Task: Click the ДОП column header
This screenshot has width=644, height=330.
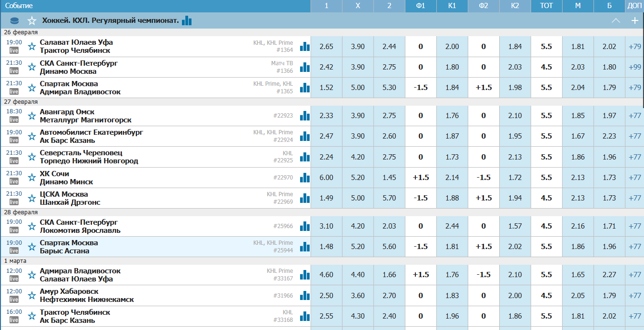Action: point(634,6)
